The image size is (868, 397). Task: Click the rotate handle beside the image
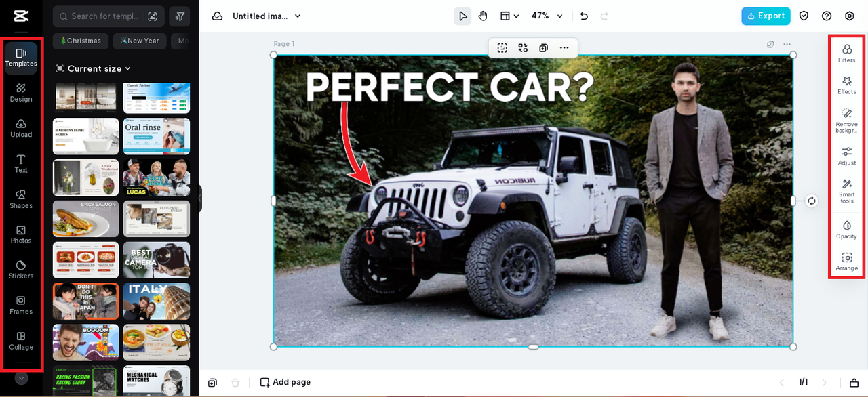tap(812, 201)
